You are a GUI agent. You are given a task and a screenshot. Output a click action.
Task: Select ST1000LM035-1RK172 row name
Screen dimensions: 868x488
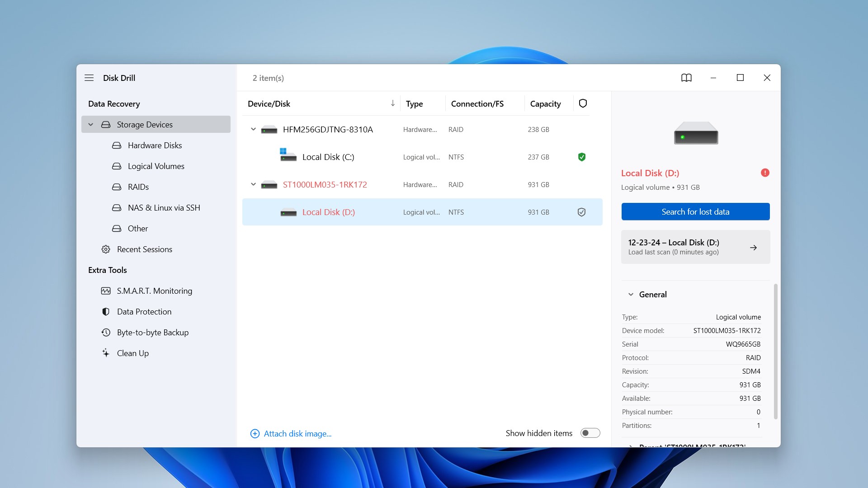(325, 184)
